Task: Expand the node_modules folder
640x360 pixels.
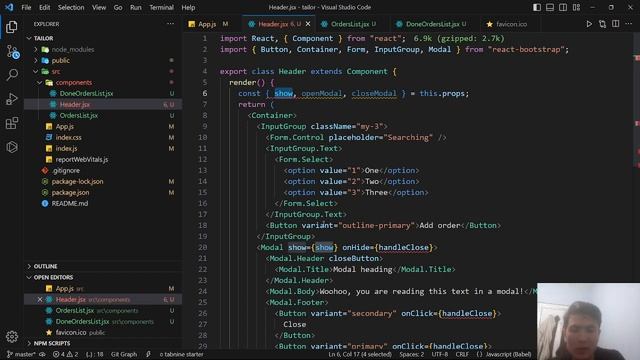Action: click(x=103, y=49)
